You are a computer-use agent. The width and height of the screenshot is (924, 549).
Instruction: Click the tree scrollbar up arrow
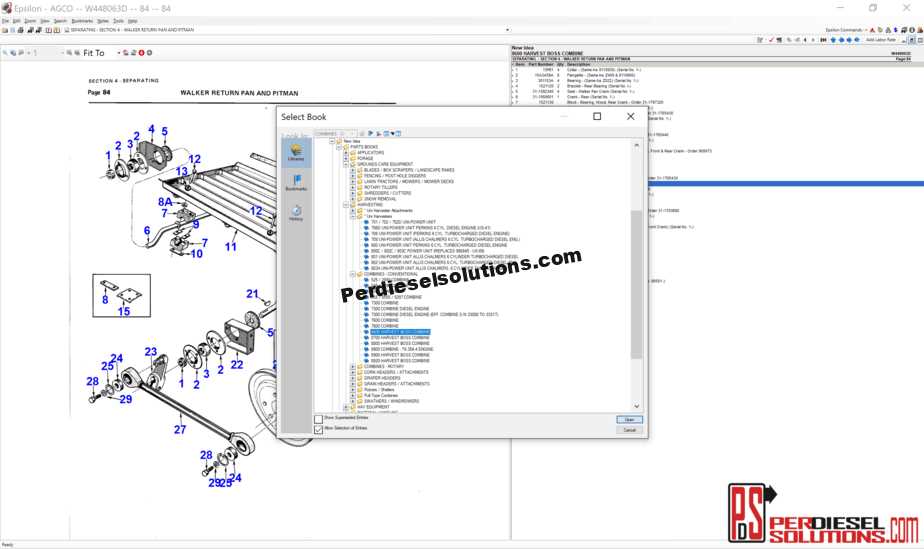636,145
